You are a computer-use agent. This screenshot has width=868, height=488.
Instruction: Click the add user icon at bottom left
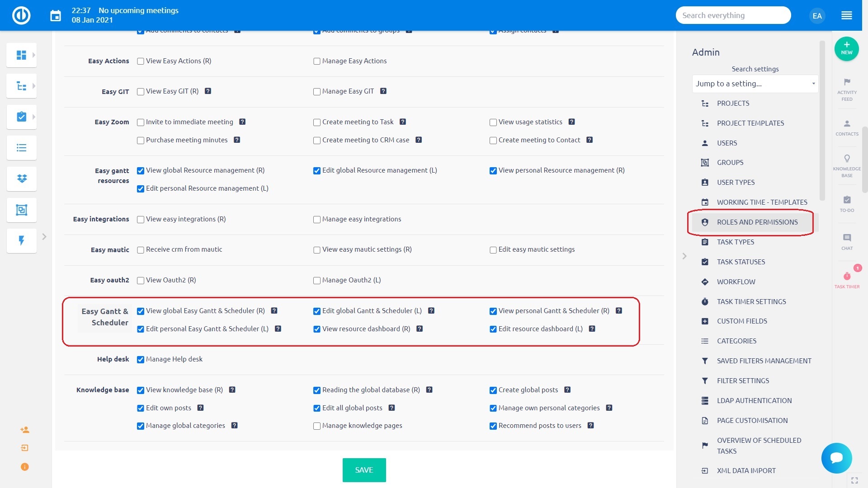(x=25, y=430)
